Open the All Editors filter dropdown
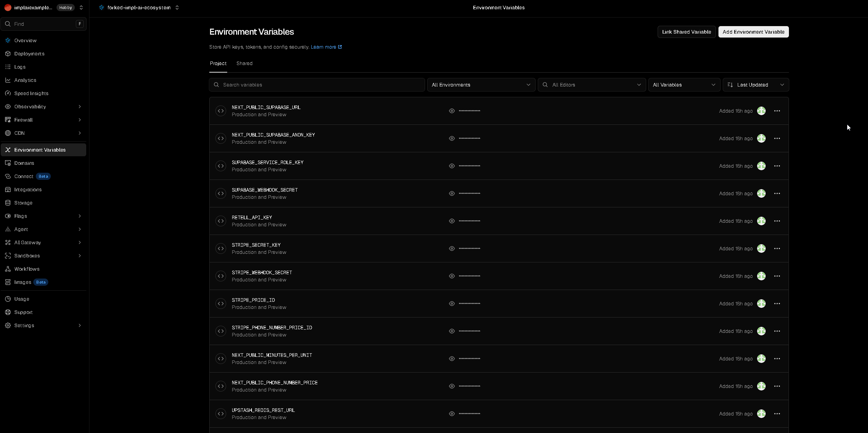868x433 pixels. click(x=592, y=85)
